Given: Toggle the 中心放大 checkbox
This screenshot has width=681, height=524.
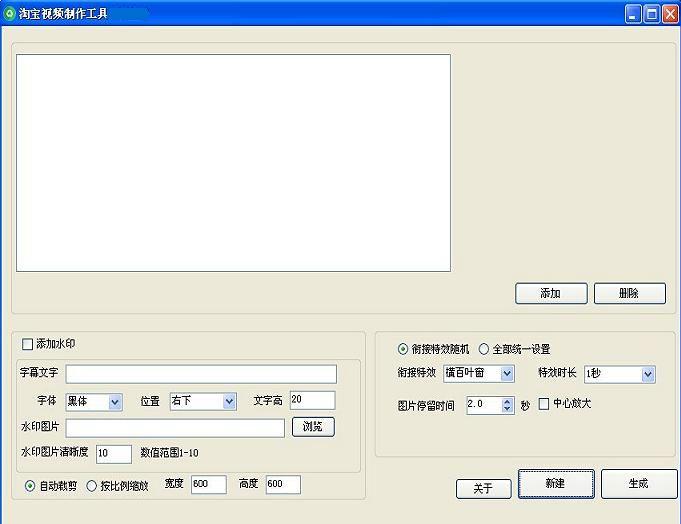Looking at the screenshot, I should pyautogui.click(x=544, y=404).
